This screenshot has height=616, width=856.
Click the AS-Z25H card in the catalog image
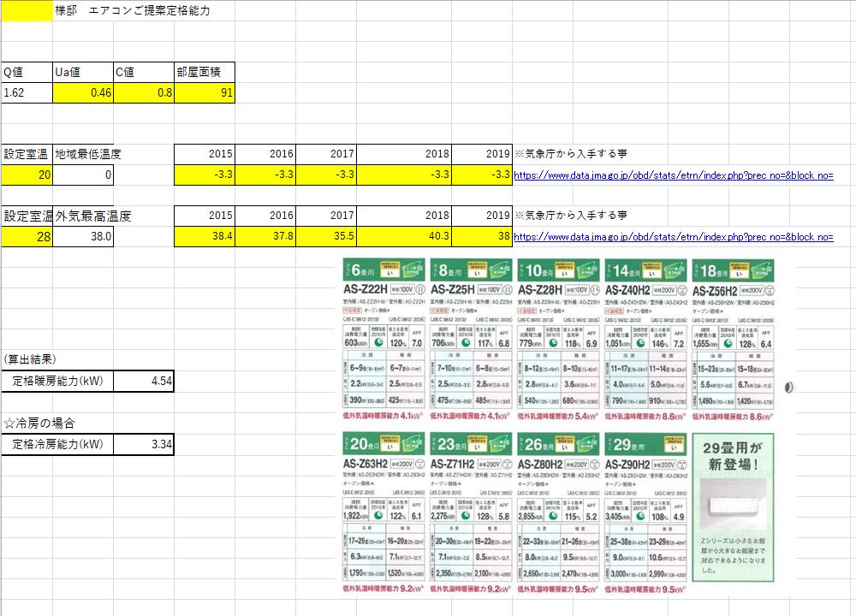click(x=471, y=340)
